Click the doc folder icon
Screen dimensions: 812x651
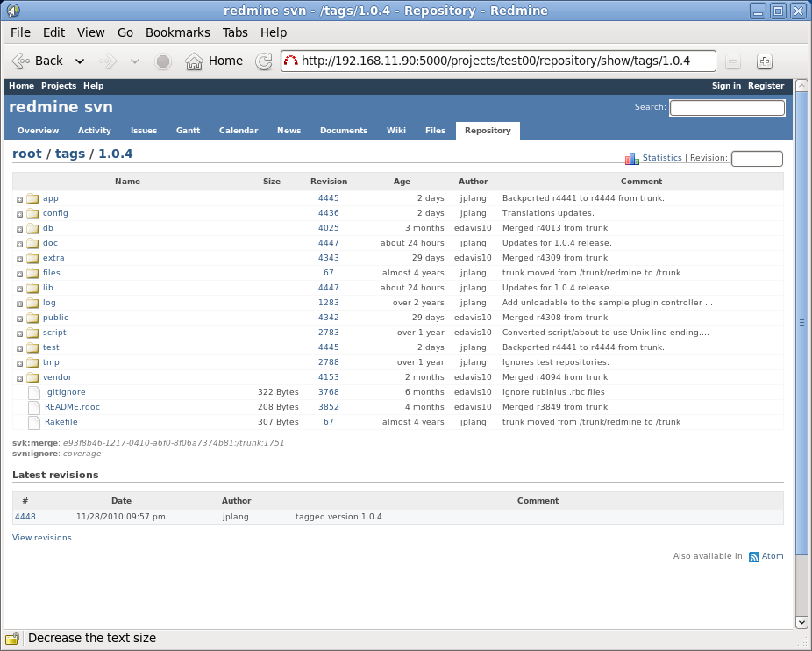[x=32, y=243]
